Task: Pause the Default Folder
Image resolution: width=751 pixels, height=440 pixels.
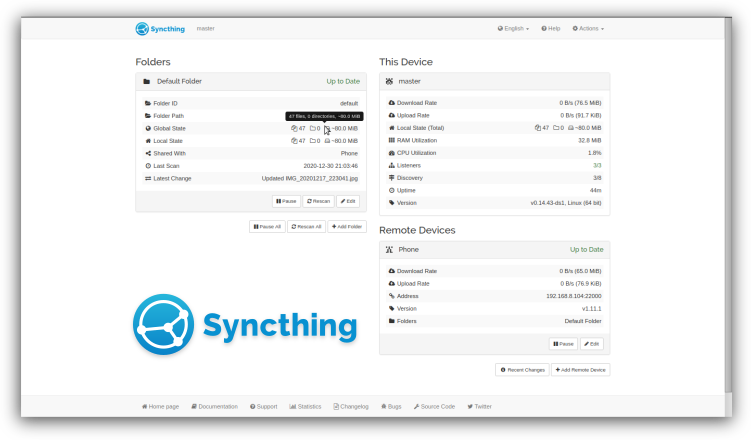Action: (286, 201)
